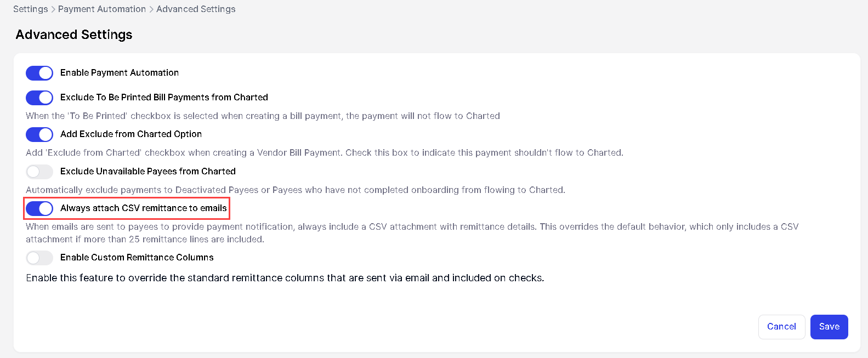
Task: Enable Custom Remittance Columns switch
Action: (x=39, y=258)
